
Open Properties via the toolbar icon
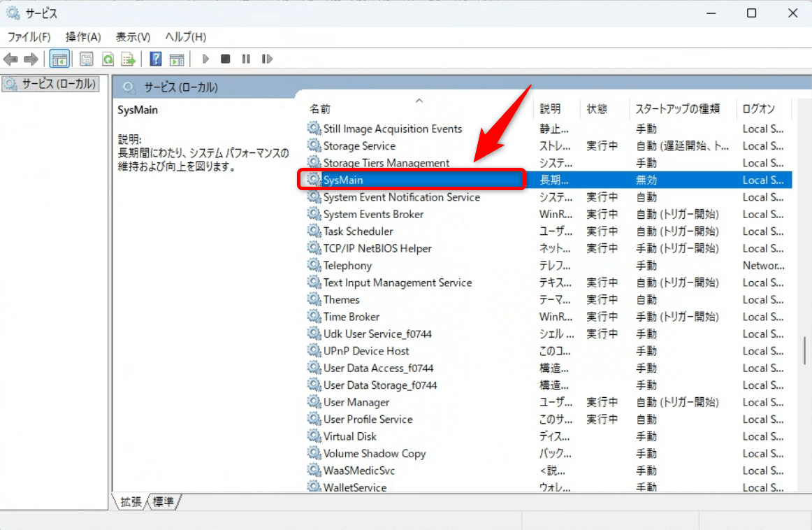click(87, 59)
